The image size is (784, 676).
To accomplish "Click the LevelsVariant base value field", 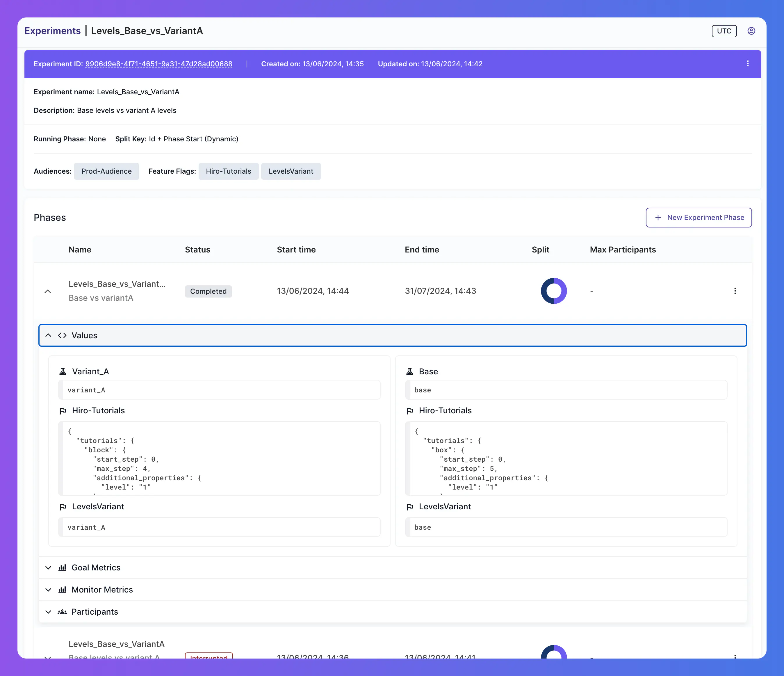I will point(566,527).
